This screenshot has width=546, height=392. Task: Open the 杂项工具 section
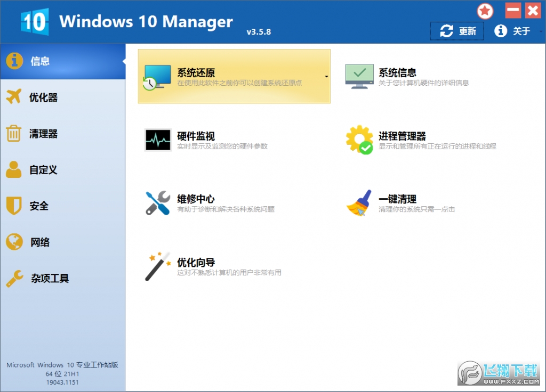63,278
